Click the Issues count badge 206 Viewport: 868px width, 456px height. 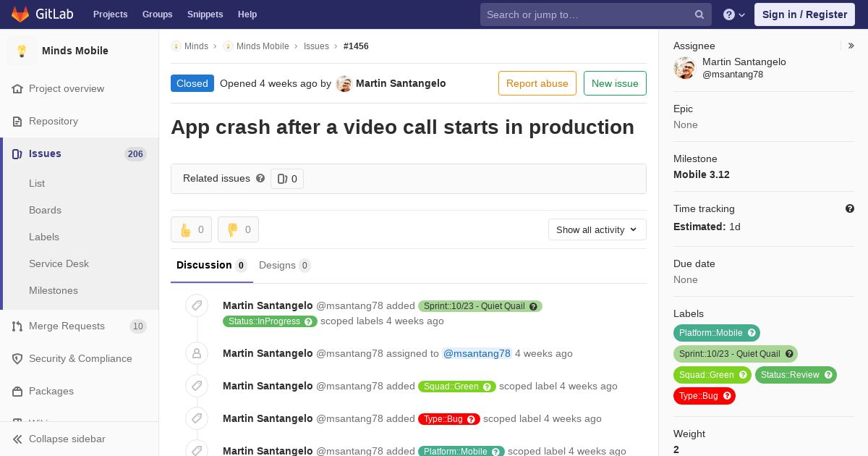[135, 153]
